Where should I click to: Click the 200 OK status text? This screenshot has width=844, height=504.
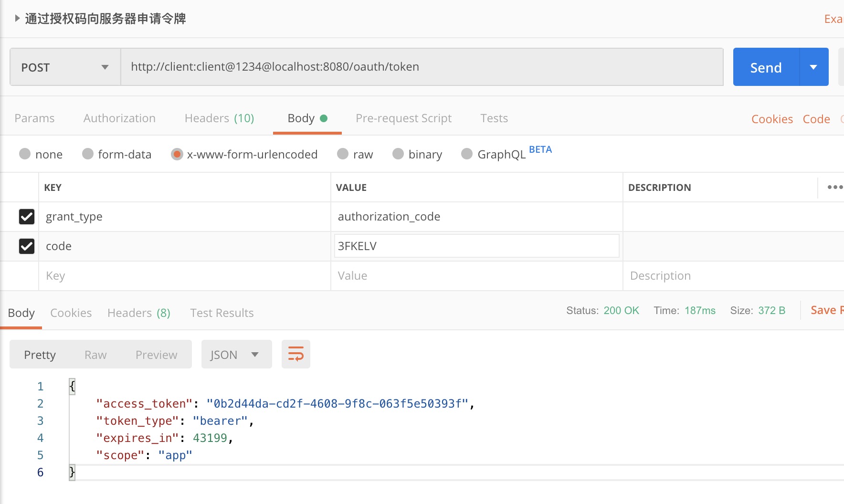(x=621, y=310)
